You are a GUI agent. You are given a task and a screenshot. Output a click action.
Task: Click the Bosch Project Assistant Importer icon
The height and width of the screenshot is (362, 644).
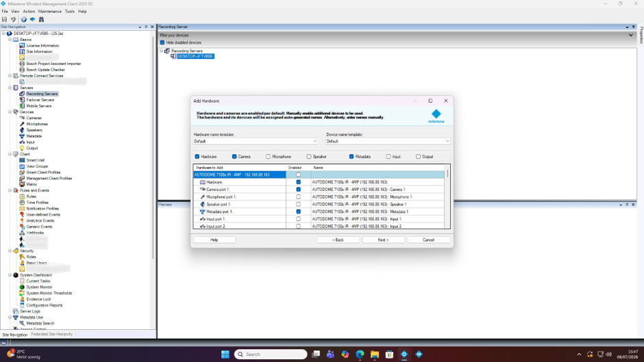click(x=22, y=64)
